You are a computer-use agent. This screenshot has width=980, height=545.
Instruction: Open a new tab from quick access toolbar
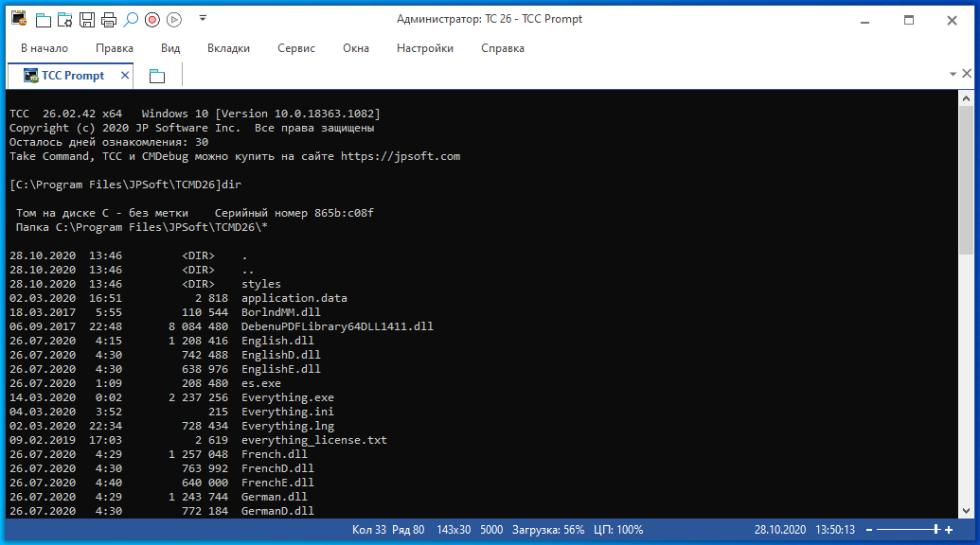coord(44,19)
